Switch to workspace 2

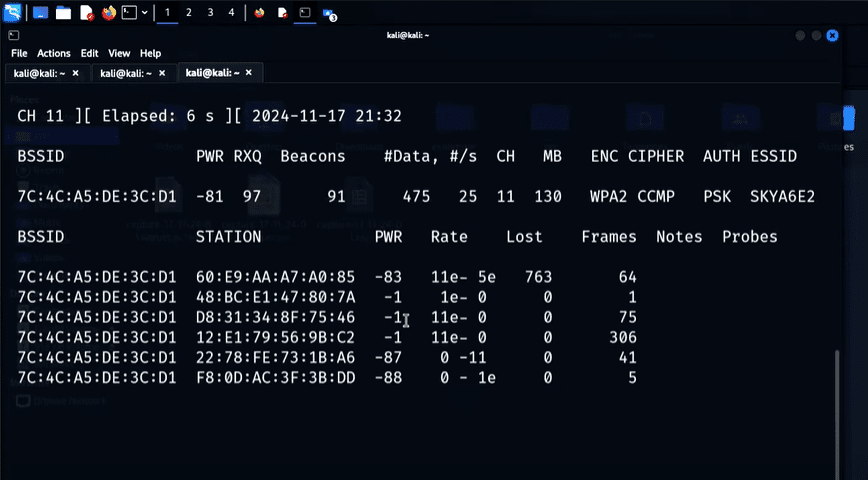[188, 13]
